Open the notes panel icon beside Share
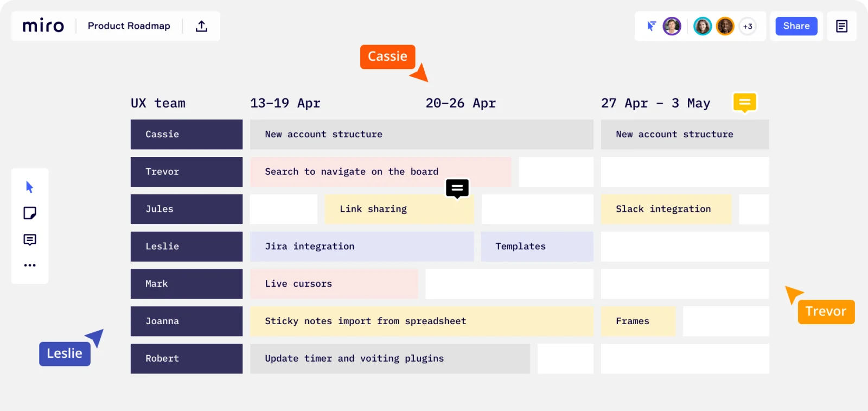The height and width of the screenshot is (411, 868). point(842,26)
